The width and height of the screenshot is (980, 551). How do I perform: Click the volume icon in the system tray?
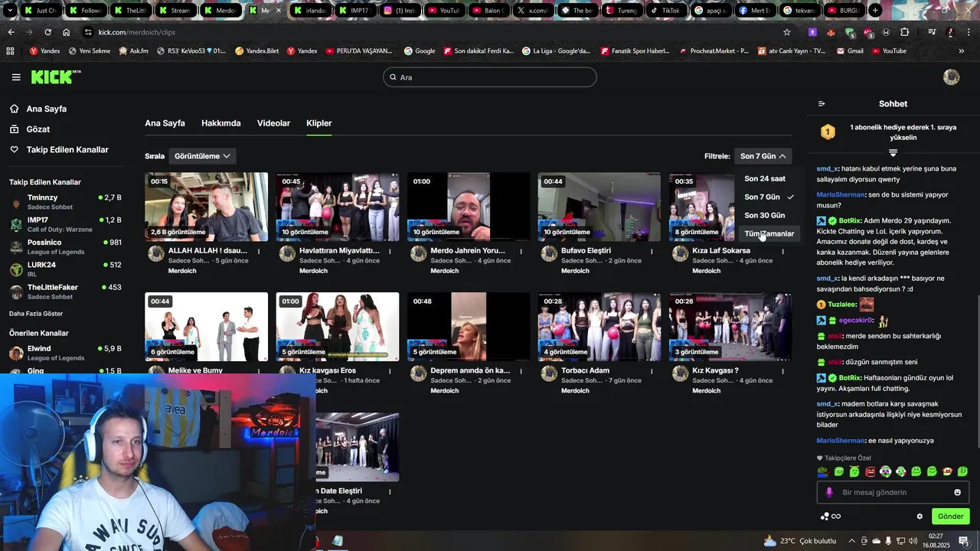(913, 541)
